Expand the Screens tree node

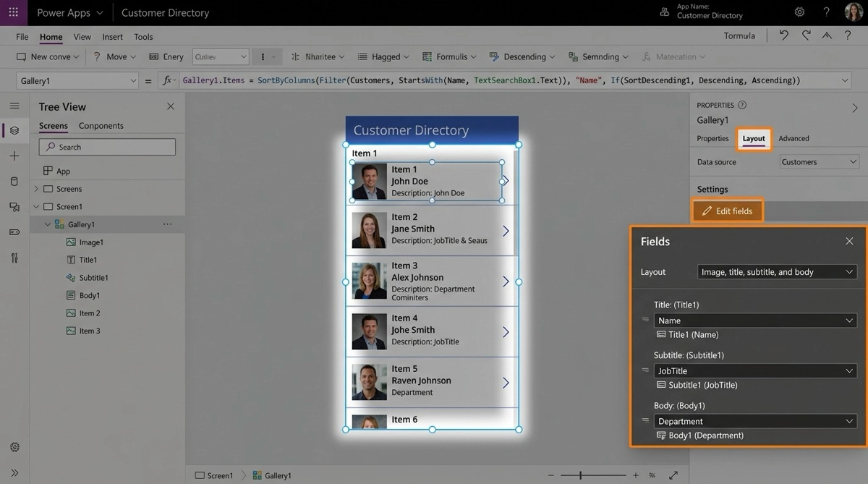pos(36,189)
